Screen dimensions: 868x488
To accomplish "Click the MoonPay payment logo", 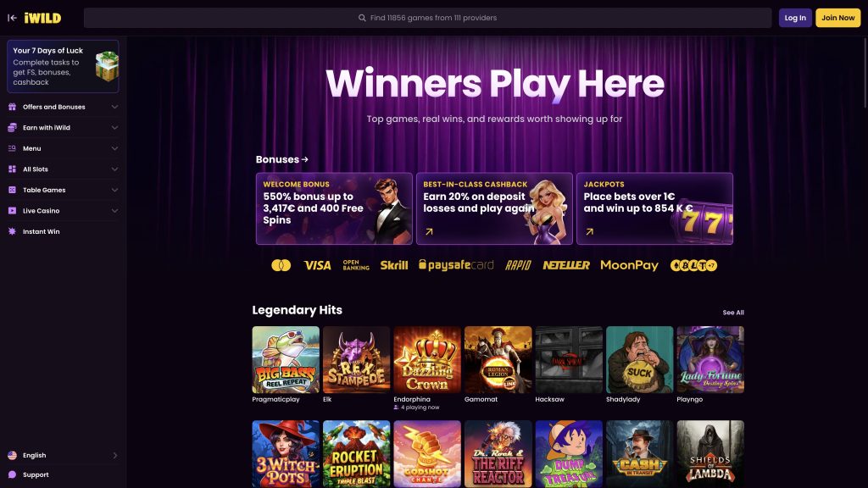I will point(630,265).
